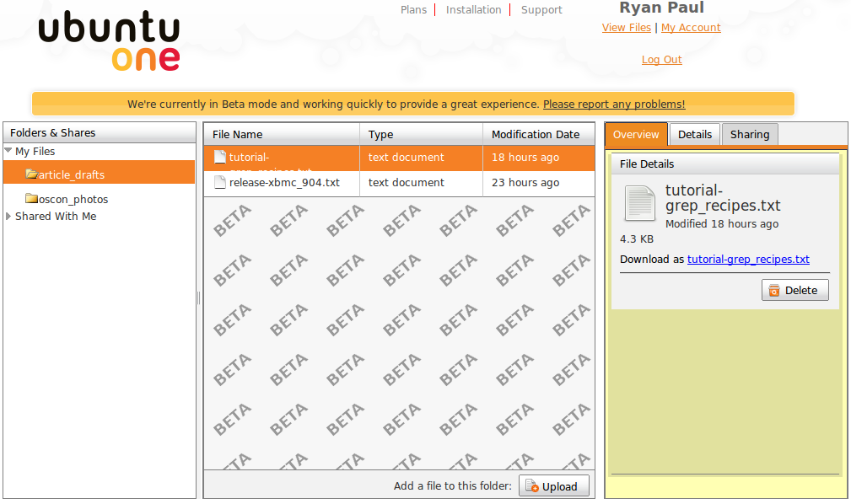Open the Details tab

[695, 135]
